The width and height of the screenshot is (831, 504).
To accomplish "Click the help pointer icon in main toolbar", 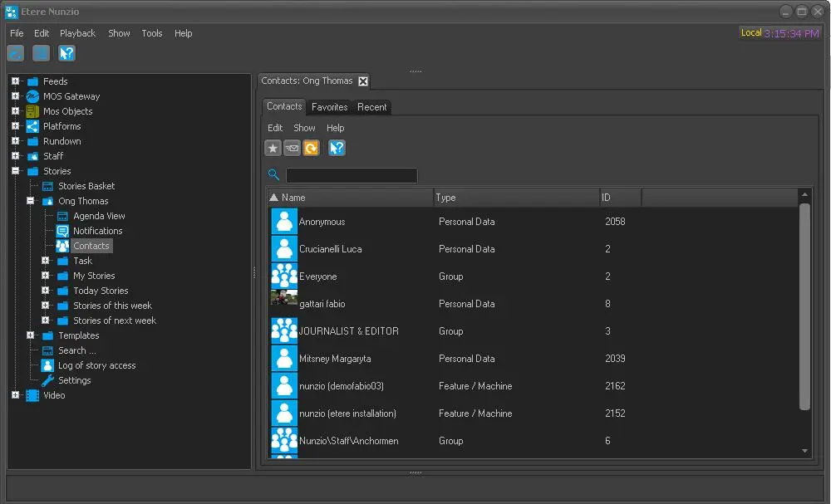I will point(66,53).
